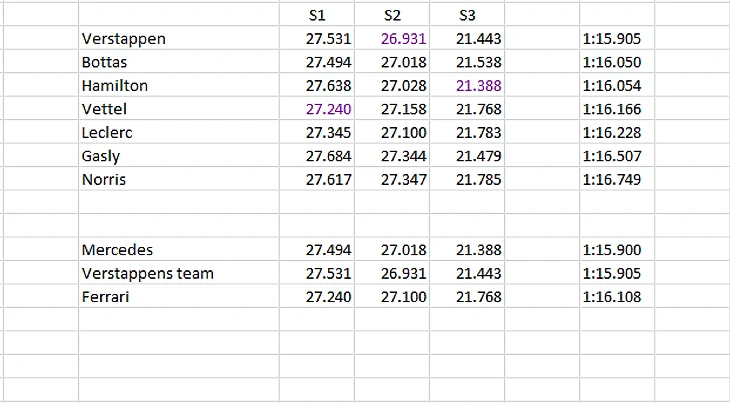Click the Leclerc name cell
The height and width of the screenshot is (403, 730).
[x=179, y=132]
